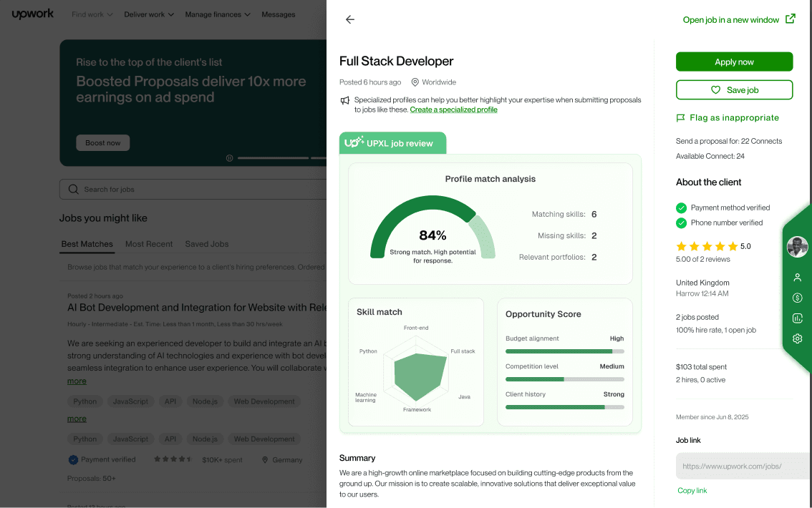Expand the Manage finances menu

tap(218, 14)
